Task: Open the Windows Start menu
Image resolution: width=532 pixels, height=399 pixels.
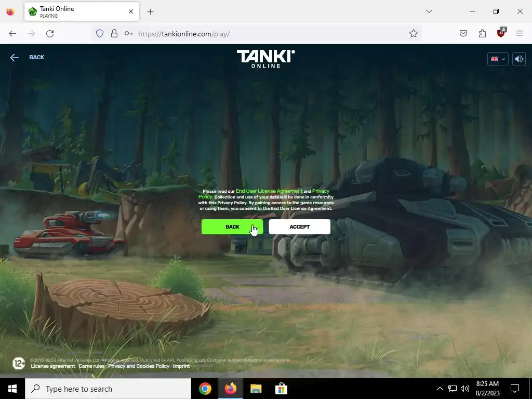Action: coord(12,389)
